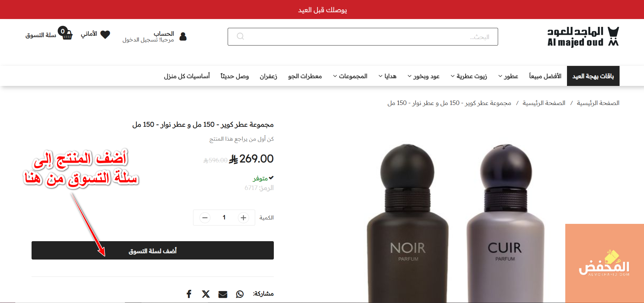Expand the عود وبخور dropdown menu
644x303 pixels.
click(423, 76)
